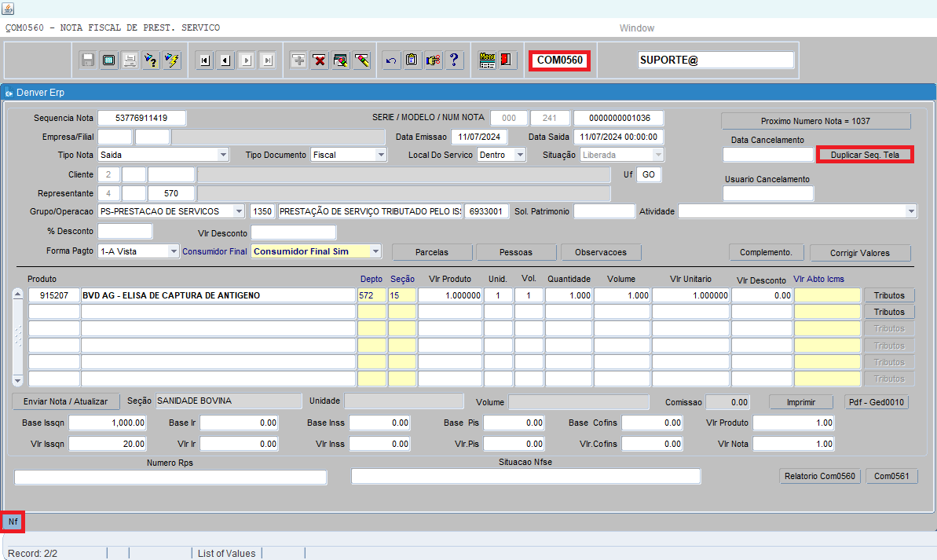Click the Corrigir Valores button
The height and width of the screenshot is (560, 937).
[x=860, y=254]
